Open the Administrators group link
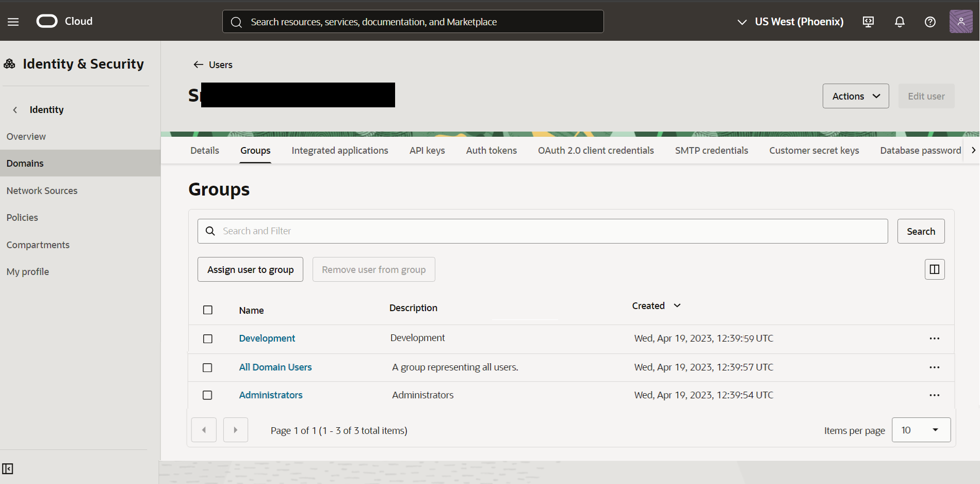980x484 pixels. (271, 395)
